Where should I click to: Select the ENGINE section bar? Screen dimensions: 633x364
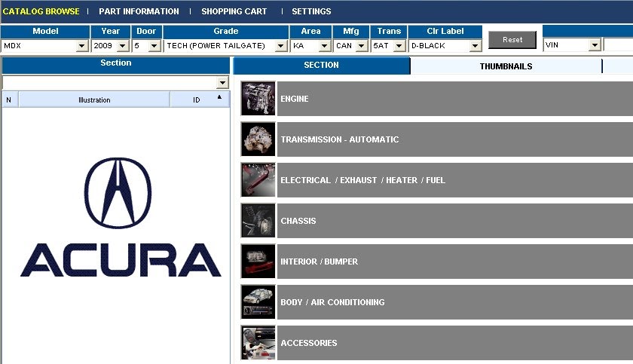pyautogui.click(x=455, y=99)
